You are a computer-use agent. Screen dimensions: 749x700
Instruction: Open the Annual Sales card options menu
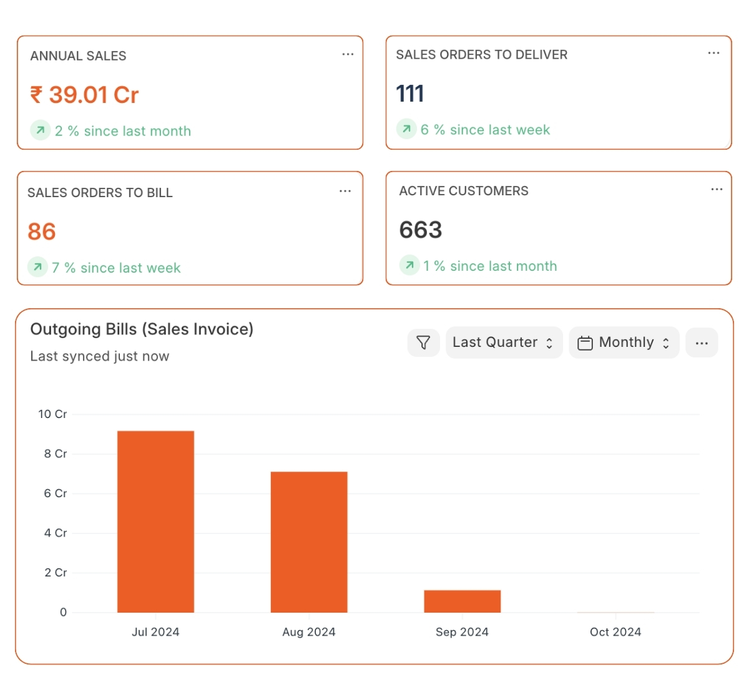[x=348, y=55]
